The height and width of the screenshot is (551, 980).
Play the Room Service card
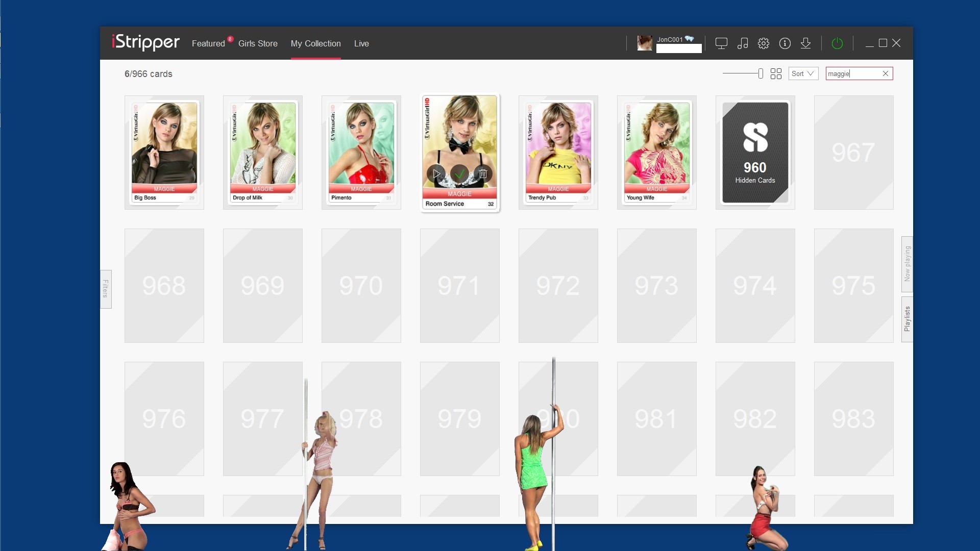coord(436,174)
